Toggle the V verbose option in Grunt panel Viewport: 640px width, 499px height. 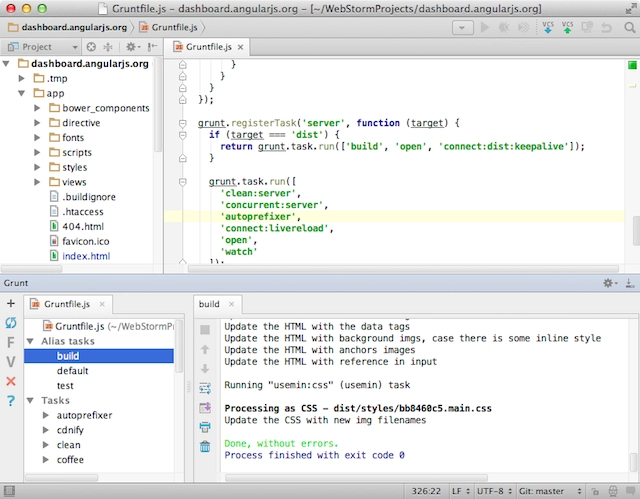11,361
